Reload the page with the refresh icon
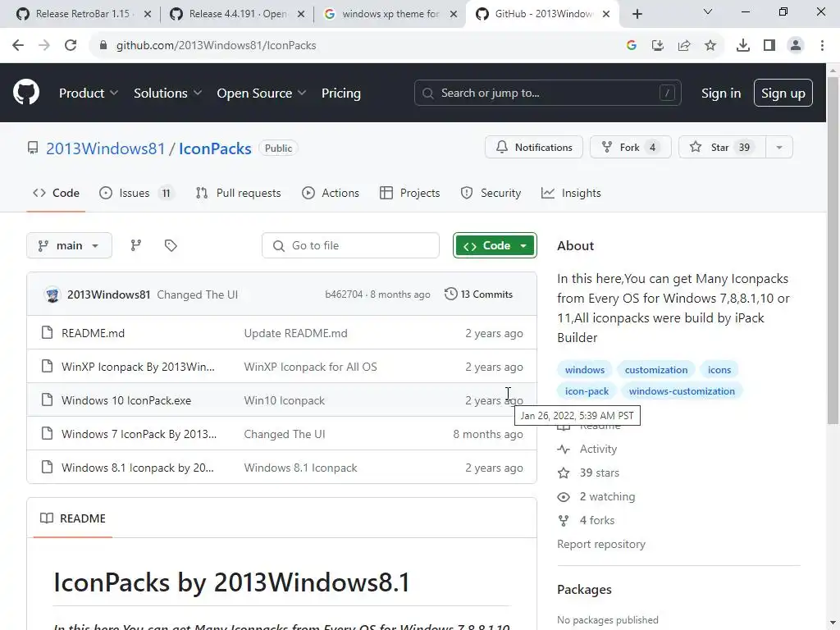 (71, 46)
